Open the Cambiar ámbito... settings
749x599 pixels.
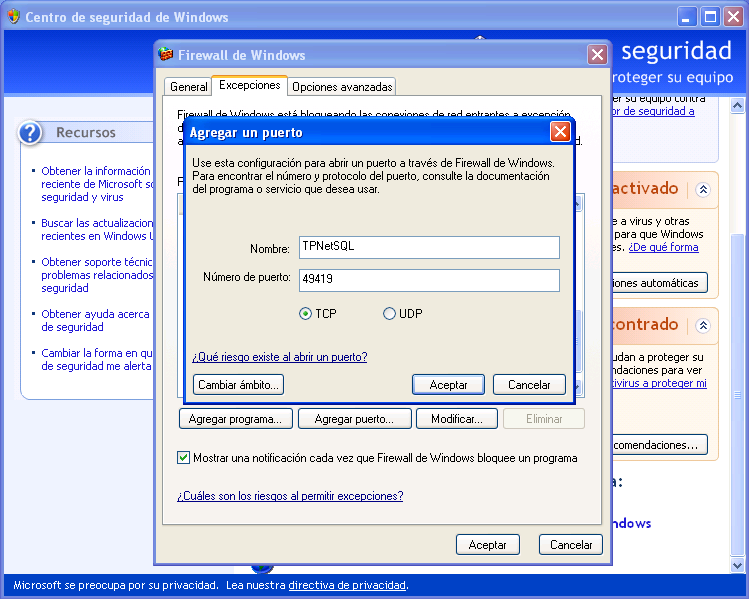click(x=238, y=385)
